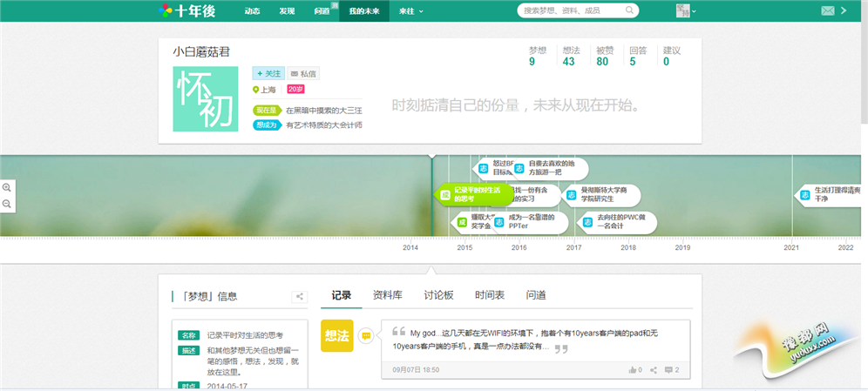Expand the arrow next to mail icon
Viewport: 868px width, 391px height.
click(844, 10)
